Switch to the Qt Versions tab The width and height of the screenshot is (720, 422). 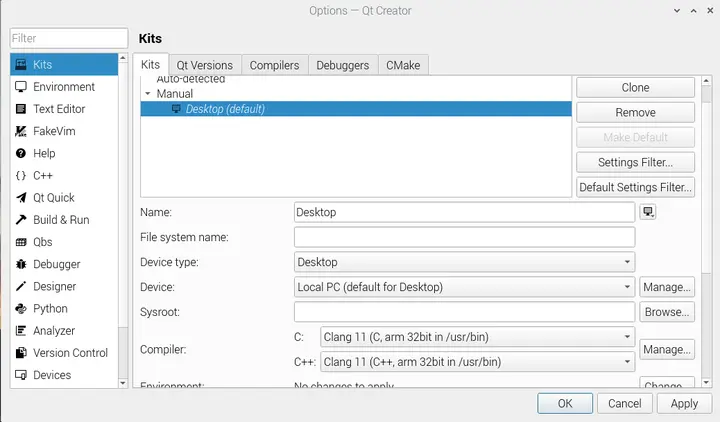point(204,65)
